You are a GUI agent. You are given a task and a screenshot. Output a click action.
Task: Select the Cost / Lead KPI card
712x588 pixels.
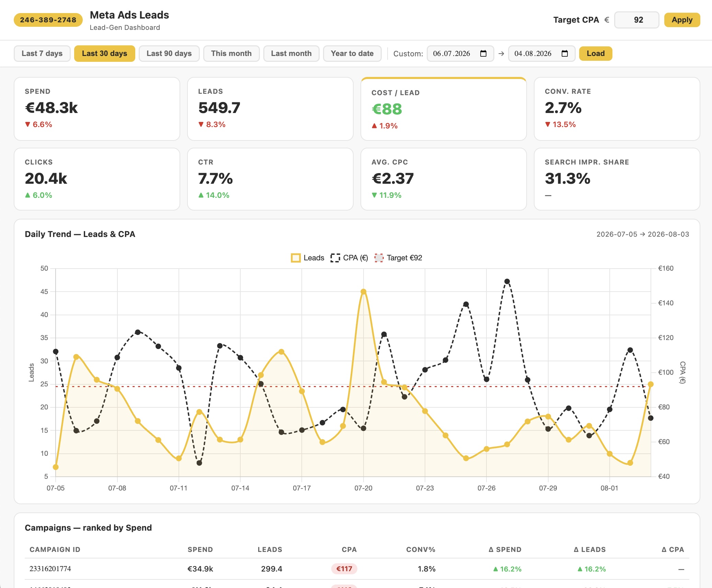[x=444, y=109]
